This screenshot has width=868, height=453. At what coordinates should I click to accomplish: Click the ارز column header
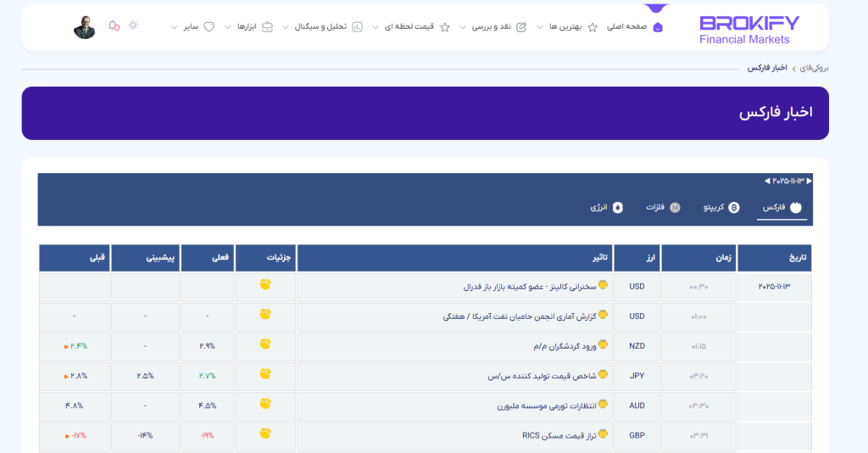tap(637, 258)
